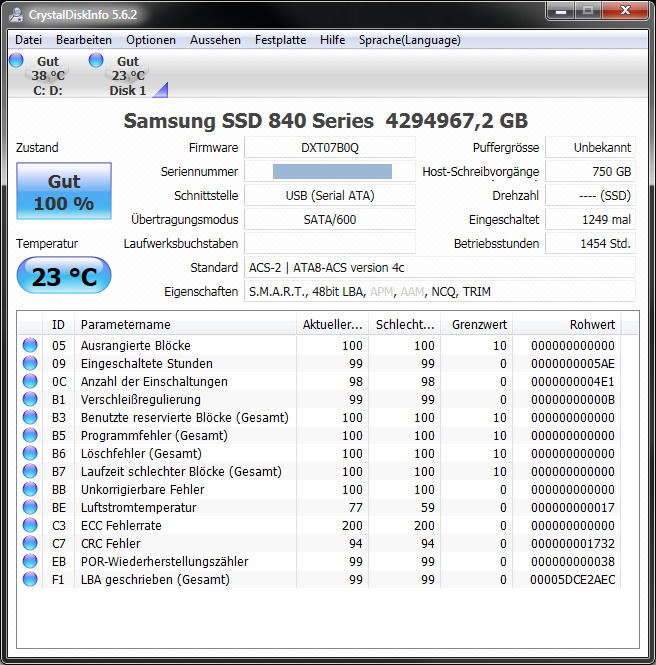
Task: Click the Zustand label
Action: 37,148
